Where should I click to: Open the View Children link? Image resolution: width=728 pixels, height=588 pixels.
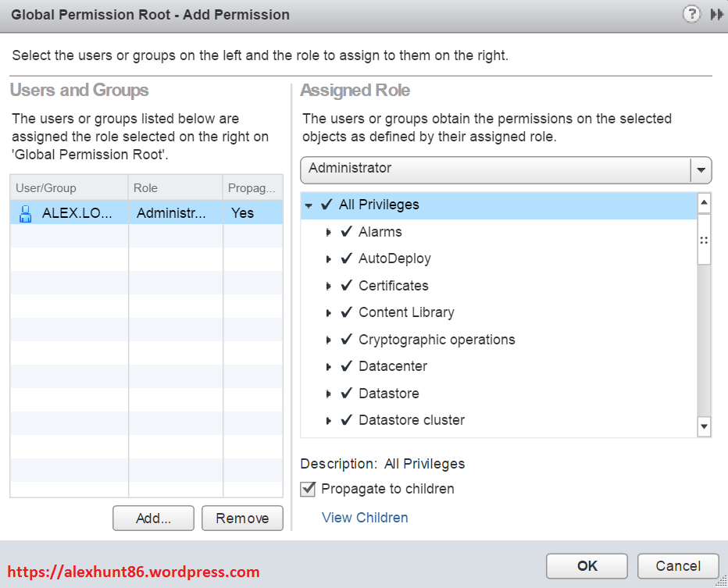(365, 518)
